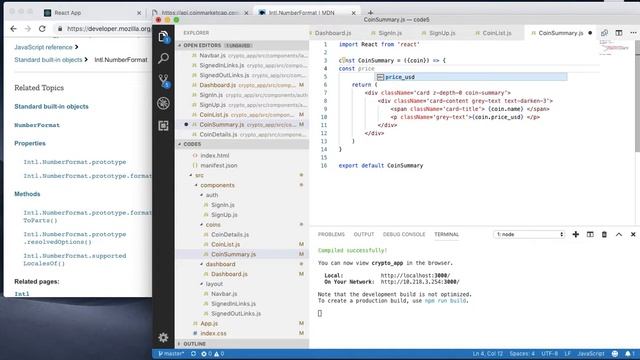The height and width of the screenshot is (360, 640).
Task: Open the Source Control view
Action: point(163,80)
